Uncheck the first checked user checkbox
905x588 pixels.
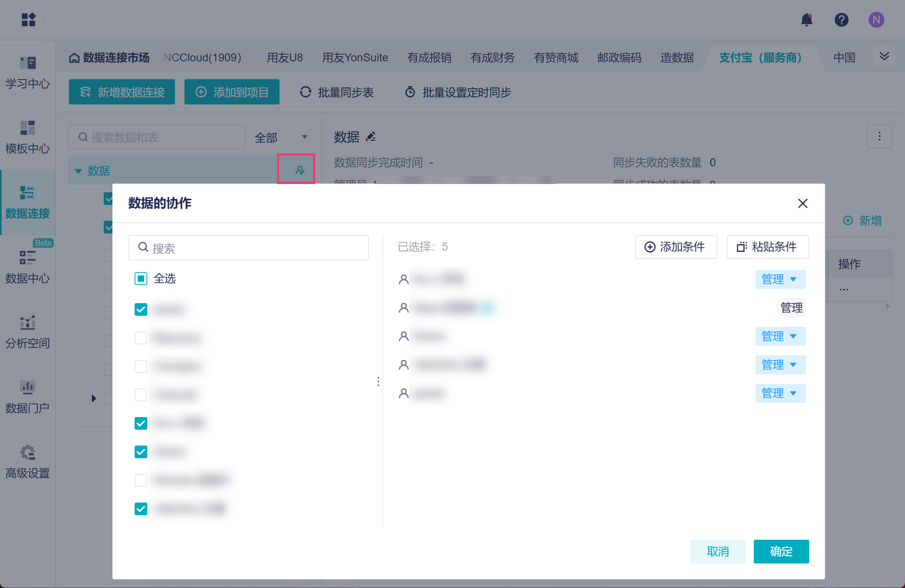click(x=141, y=309)
